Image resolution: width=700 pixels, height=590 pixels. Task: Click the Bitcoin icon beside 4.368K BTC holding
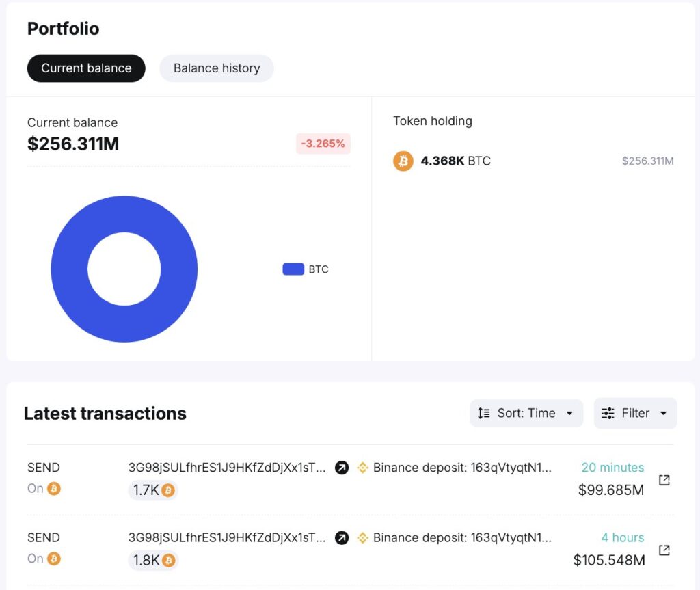point(403,161)
